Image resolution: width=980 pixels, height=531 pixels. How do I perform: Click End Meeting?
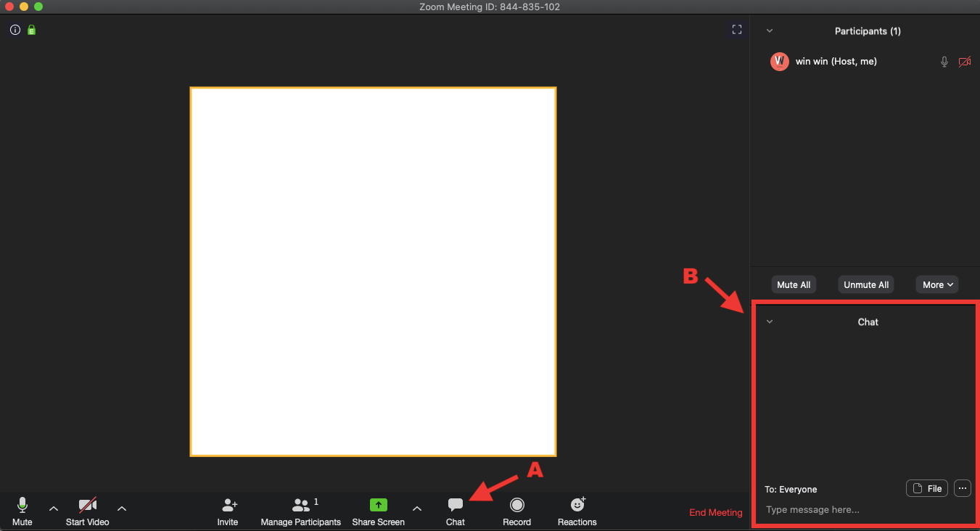click(716, 513)
